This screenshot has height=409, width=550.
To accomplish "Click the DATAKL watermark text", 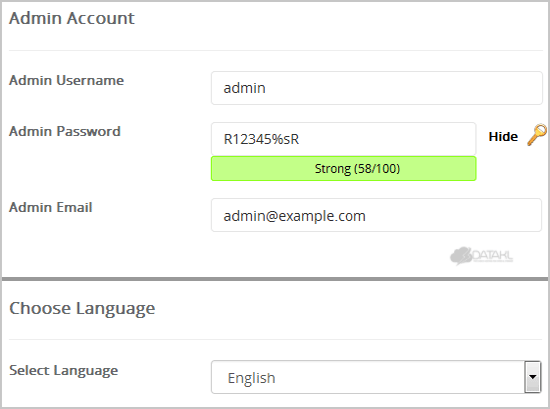I will click(x=492, y=256).
